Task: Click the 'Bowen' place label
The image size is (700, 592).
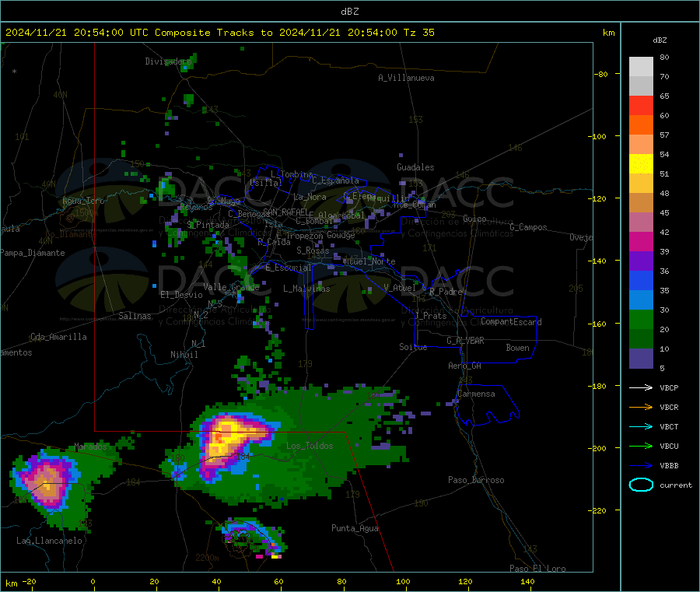Action: tap(517, 348)
